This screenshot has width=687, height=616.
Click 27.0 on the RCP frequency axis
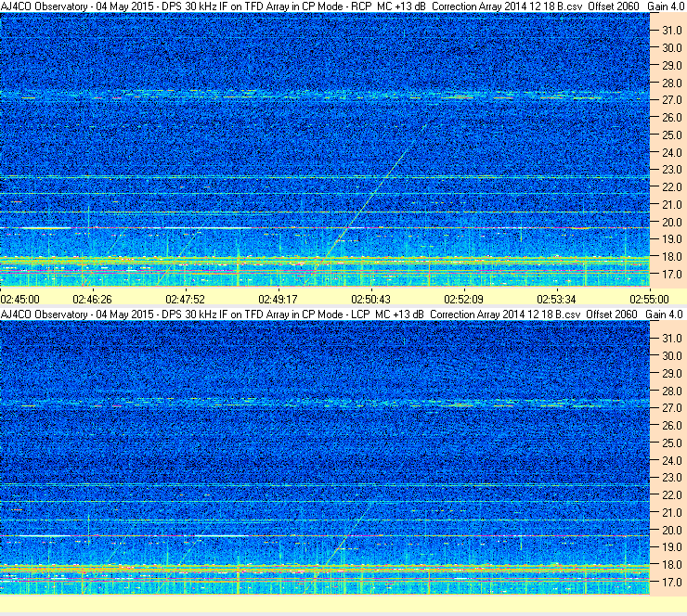tap(671, 100)
